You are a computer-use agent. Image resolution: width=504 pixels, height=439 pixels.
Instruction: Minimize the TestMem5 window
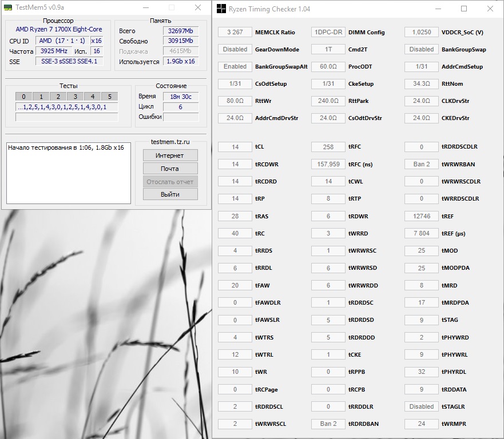tap(146, 7)
